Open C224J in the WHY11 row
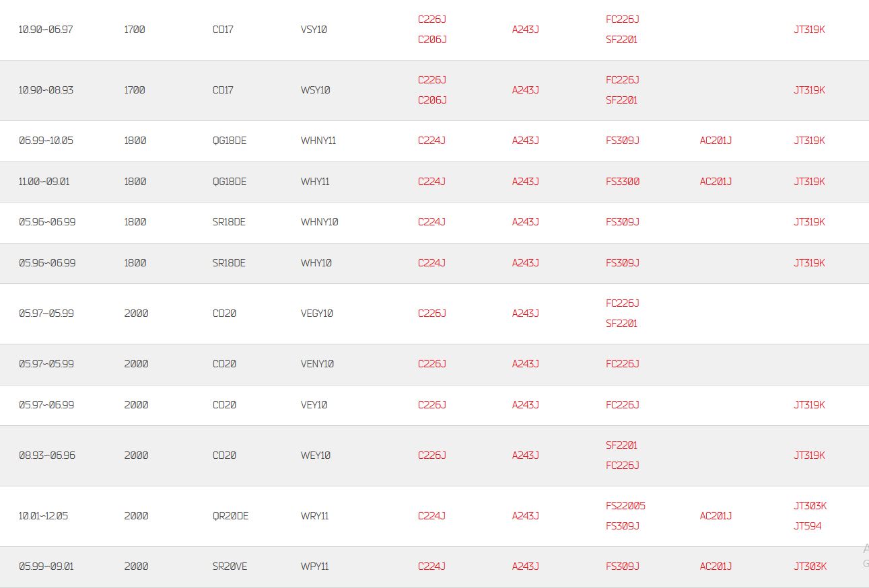This screenshot has width=869, height=588. click(x=431, y=182)
